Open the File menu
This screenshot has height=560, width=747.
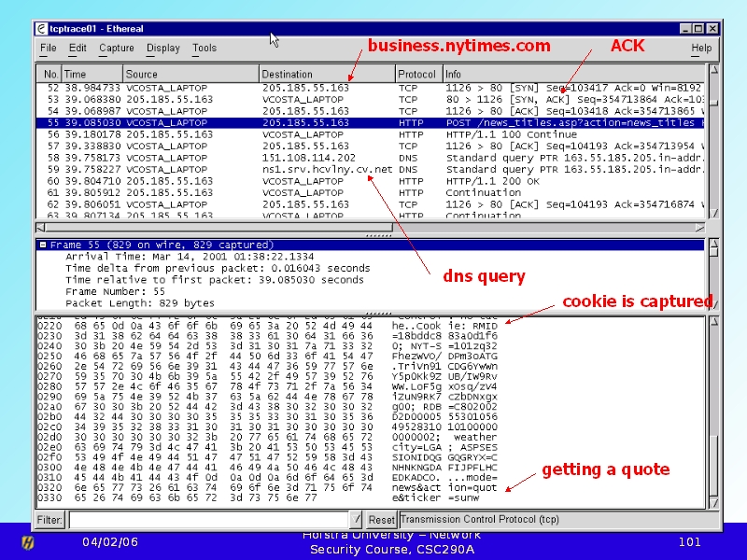pyautogui.click(x=49, y=49)
